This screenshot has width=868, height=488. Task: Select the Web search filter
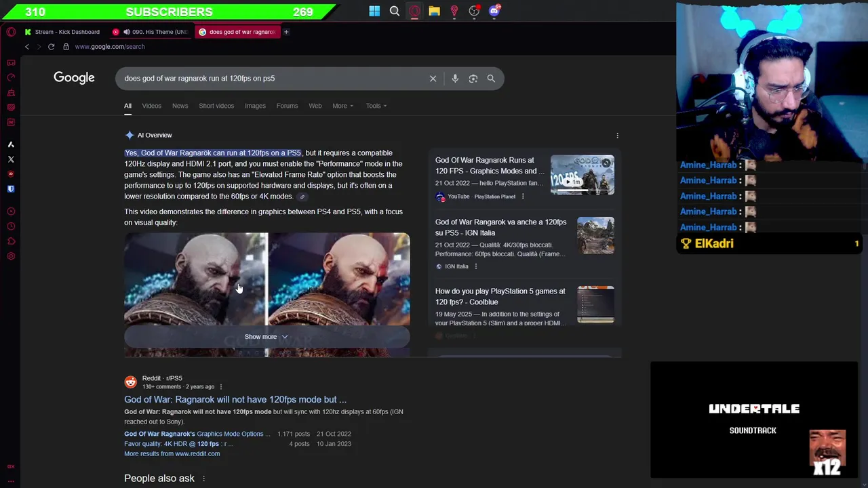click(x=315, y=106)
